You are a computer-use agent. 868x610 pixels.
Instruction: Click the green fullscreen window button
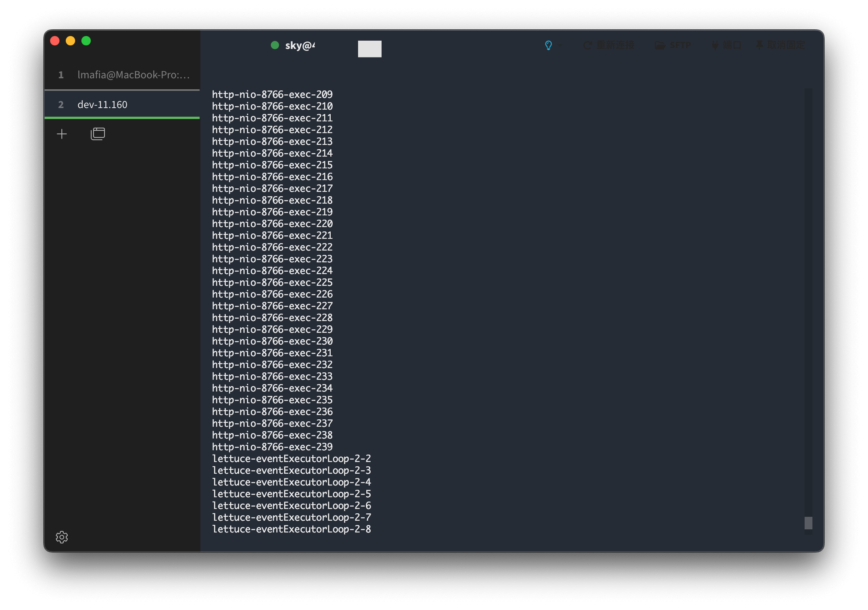[86, 41]
